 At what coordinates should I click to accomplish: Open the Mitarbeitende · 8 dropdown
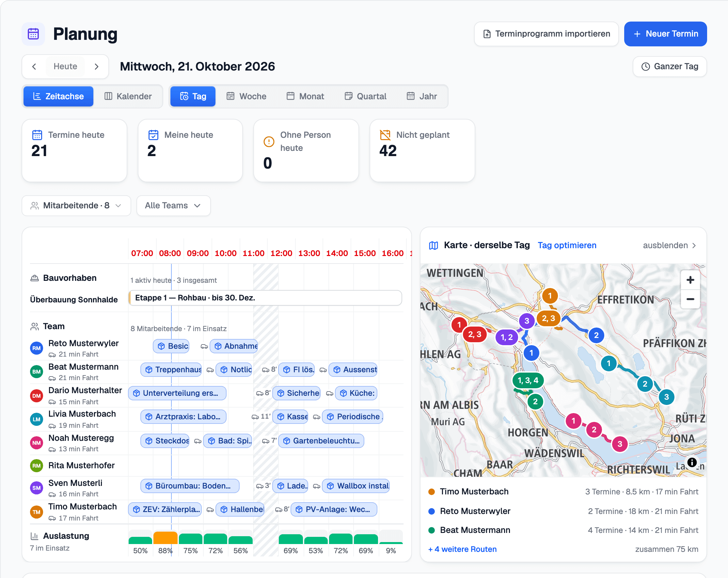pos(76,205)
